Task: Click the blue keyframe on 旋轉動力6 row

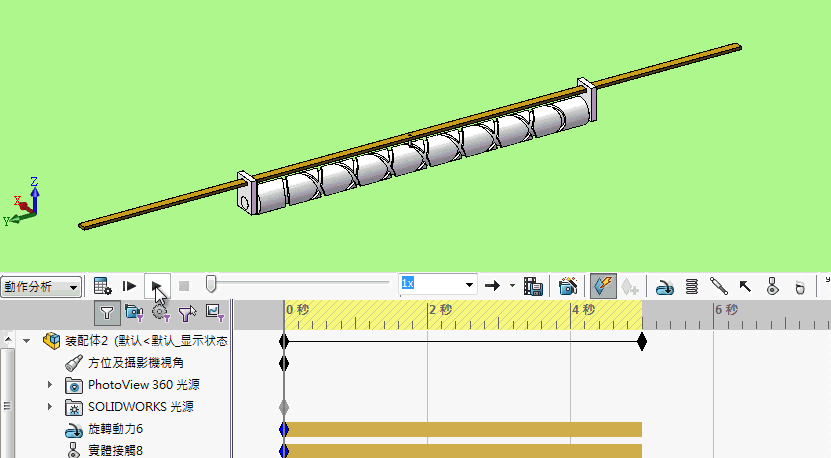Action: point(284,429)
